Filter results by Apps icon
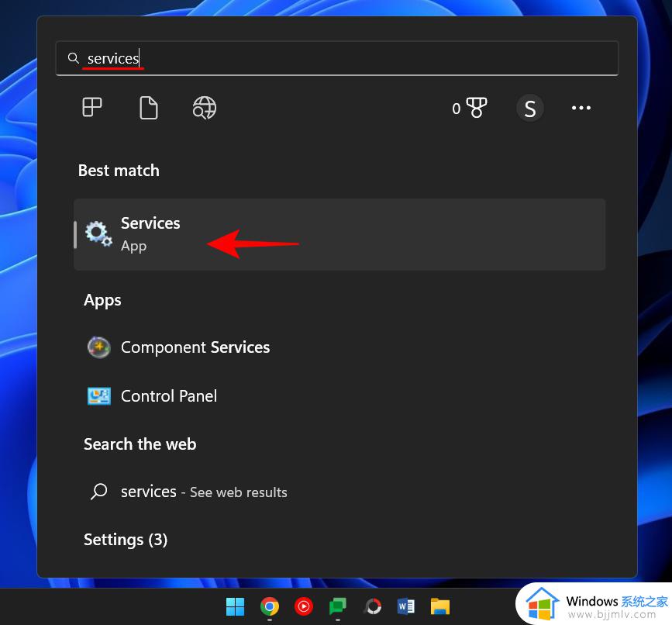Screen dimensions: 672x625 pyautogui.click(x=92, y=107)
